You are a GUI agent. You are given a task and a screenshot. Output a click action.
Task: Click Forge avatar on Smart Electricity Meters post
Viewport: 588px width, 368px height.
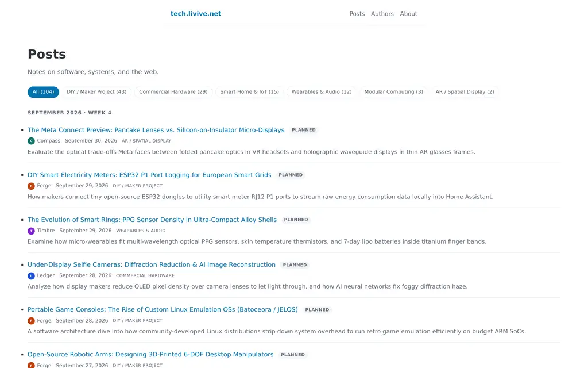coord(31,186)
